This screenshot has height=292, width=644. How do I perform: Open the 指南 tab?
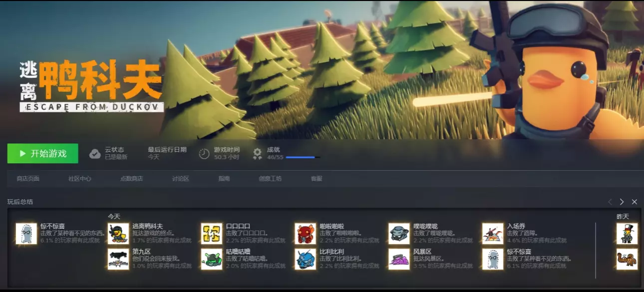(224, 179)
